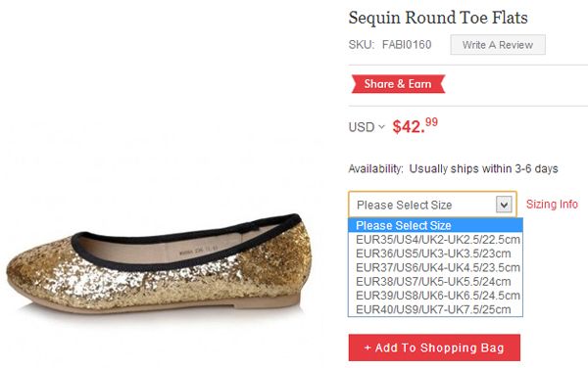Expand the USD currency selector chevron
Screen dimensions: 588x368
tap(382, 127)
